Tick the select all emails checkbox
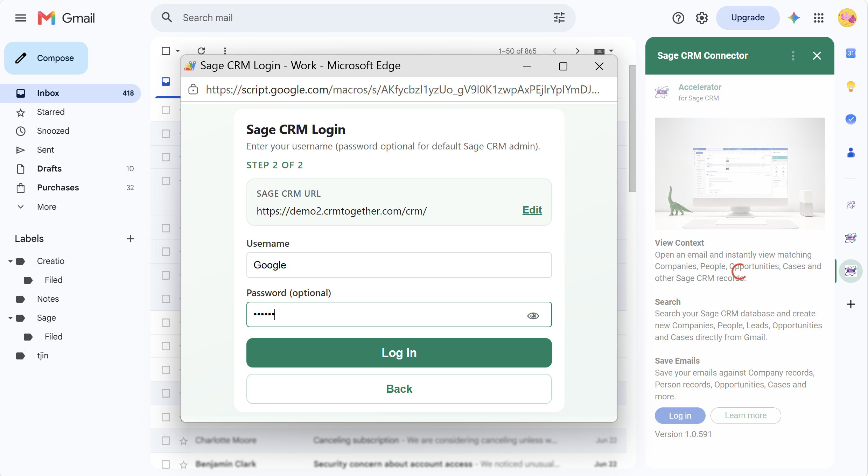 pyautogui.click(x=166, y=51)
